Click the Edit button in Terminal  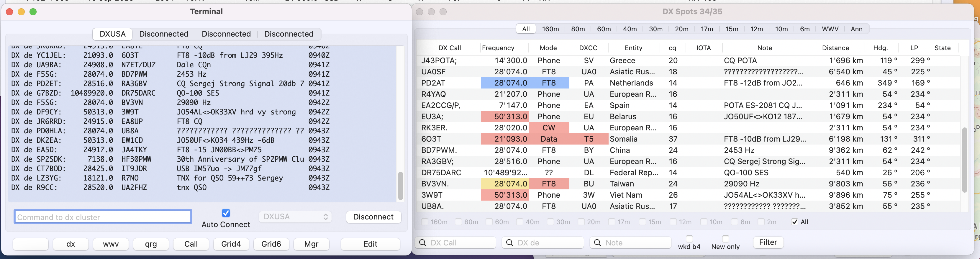click(371, 244)
